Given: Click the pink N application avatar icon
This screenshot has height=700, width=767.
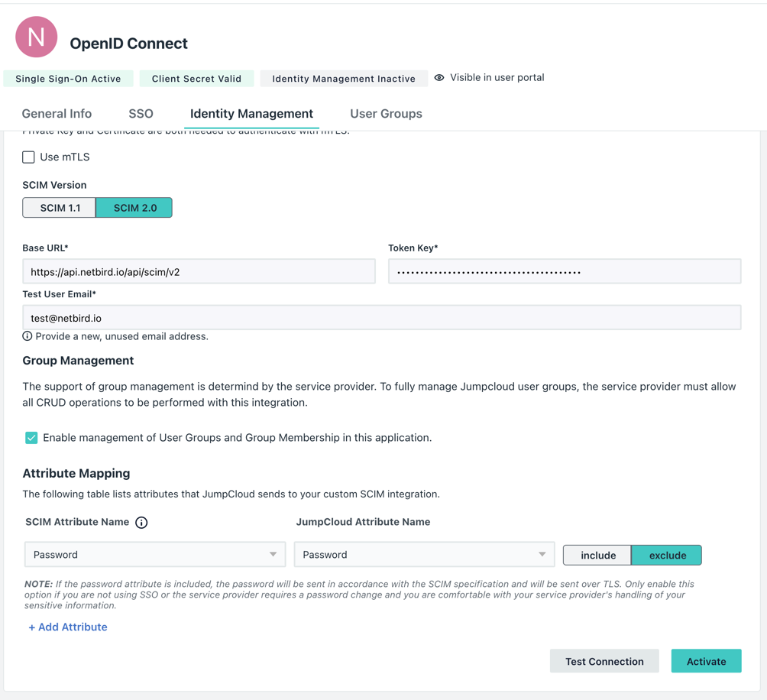Looking at the screenshot, I should [37, 37].
